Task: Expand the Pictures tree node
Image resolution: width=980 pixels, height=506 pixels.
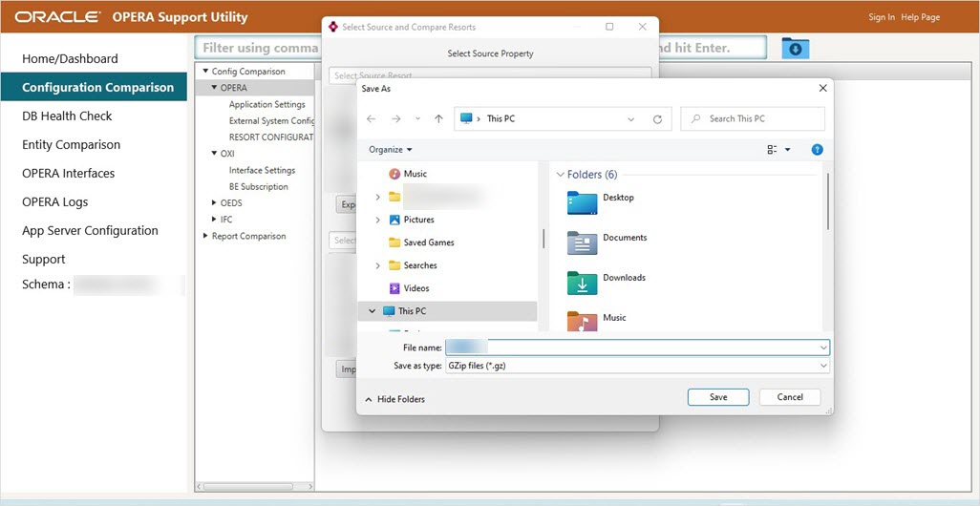Action: 377,220
